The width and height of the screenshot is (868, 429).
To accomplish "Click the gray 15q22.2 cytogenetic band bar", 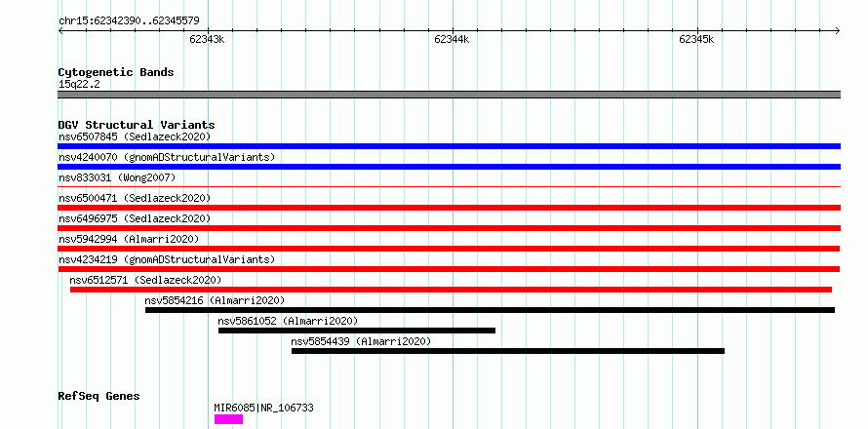I will 449,95.
